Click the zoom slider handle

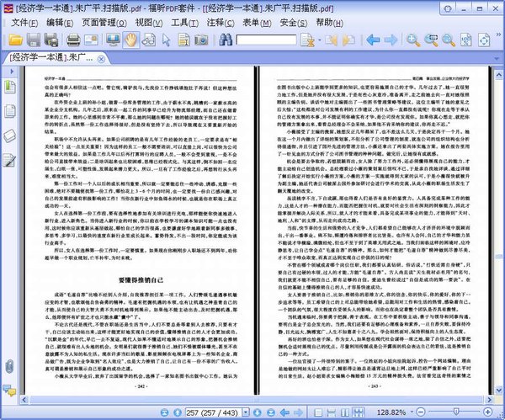tap(456, 412)
